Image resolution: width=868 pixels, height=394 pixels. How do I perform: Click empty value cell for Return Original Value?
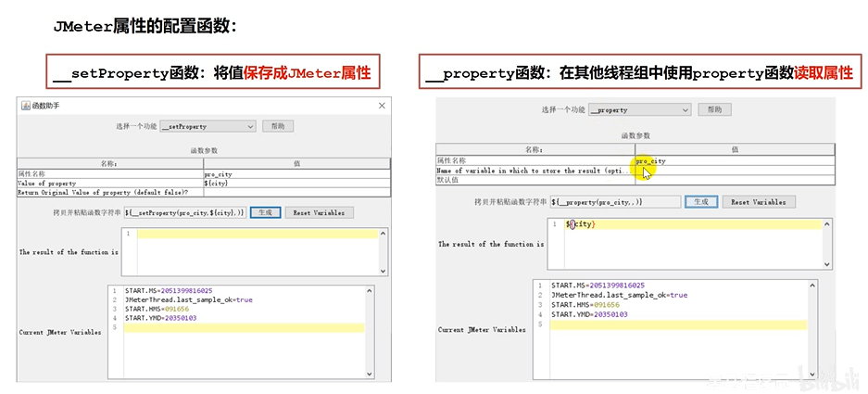[296, 192]
